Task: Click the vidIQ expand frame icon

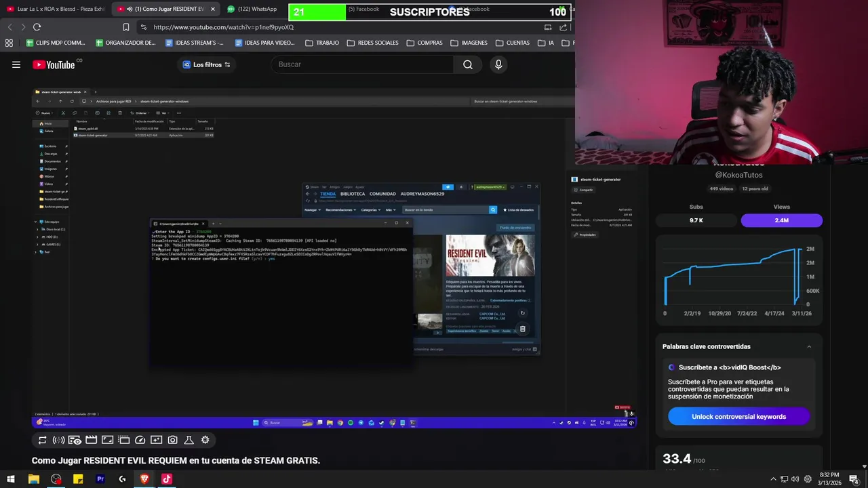Action: 107,440
